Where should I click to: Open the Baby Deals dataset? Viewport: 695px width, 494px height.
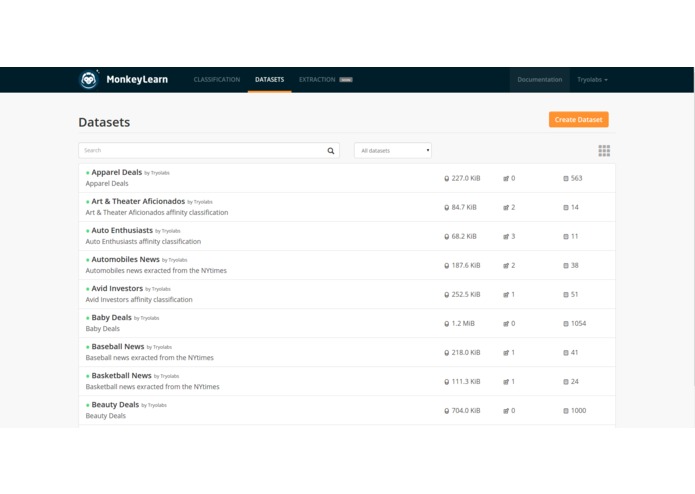(x=111, y=318)
